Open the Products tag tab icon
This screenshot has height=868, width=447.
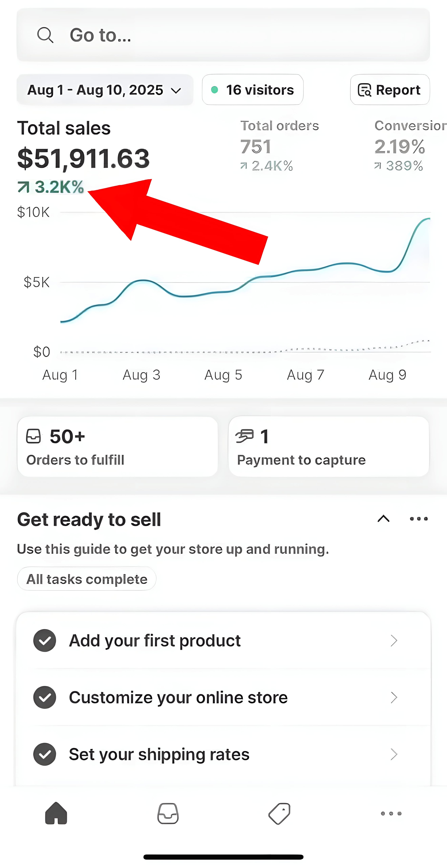point(279,813)
